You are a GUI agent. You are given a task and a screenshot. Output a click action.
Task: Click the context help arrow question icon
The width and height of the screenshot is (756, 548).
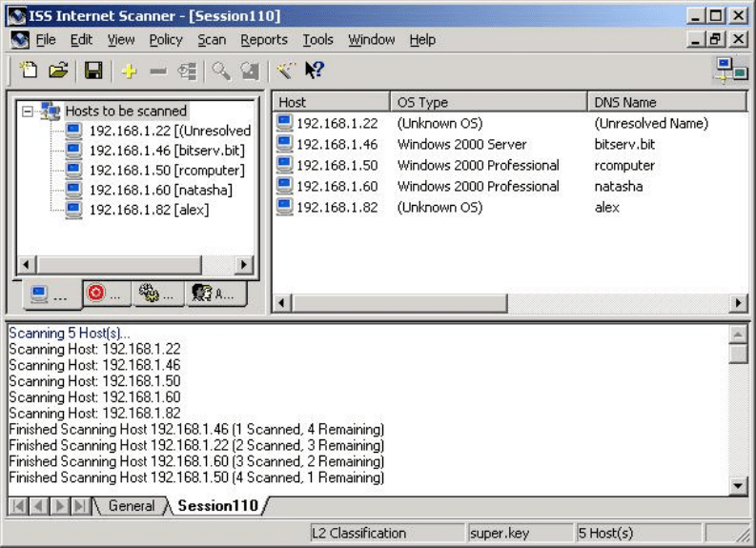pyautogui.click(x=316, y=71)
